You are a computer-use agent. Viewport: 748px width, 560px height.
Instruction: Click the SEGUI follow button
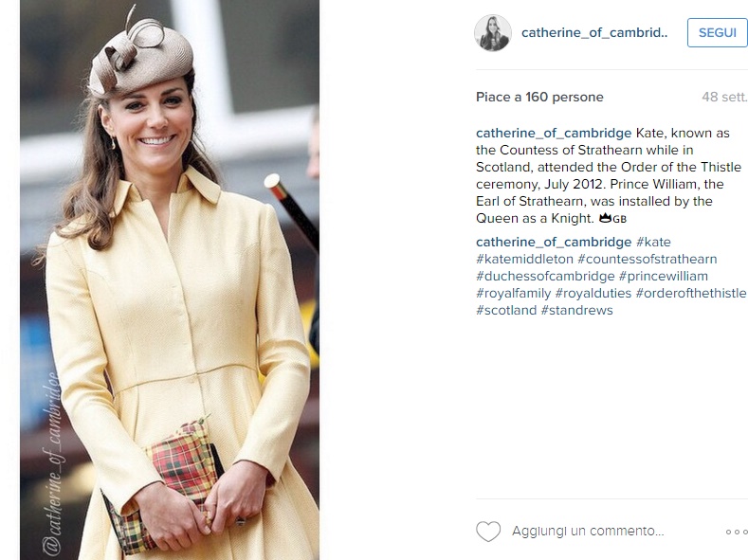(x=718, y=32)
